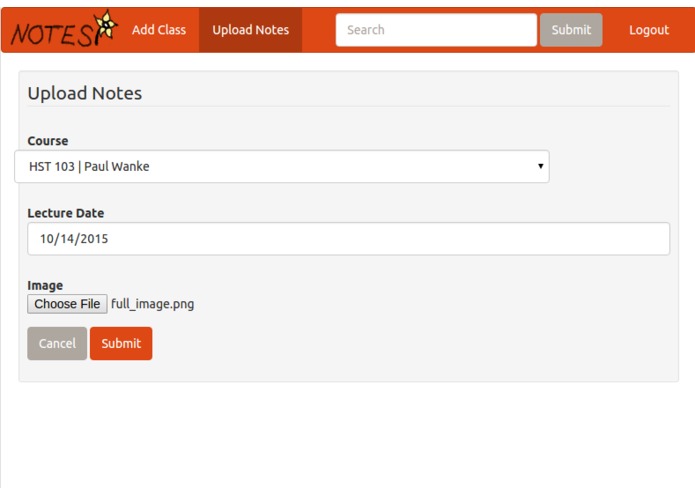Focus the Search text box
The height and width of the screenshot is (494, 695).
tap(436, 30)
